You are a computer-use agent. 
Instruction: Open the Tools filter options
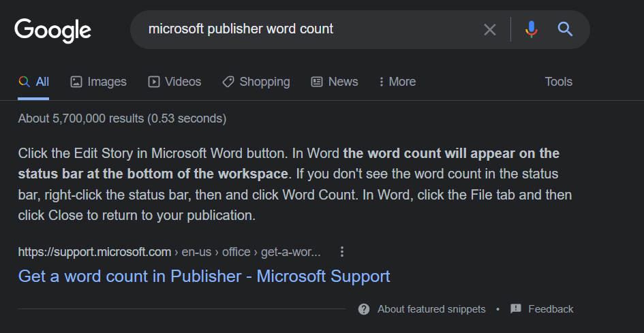coord(558,82)
